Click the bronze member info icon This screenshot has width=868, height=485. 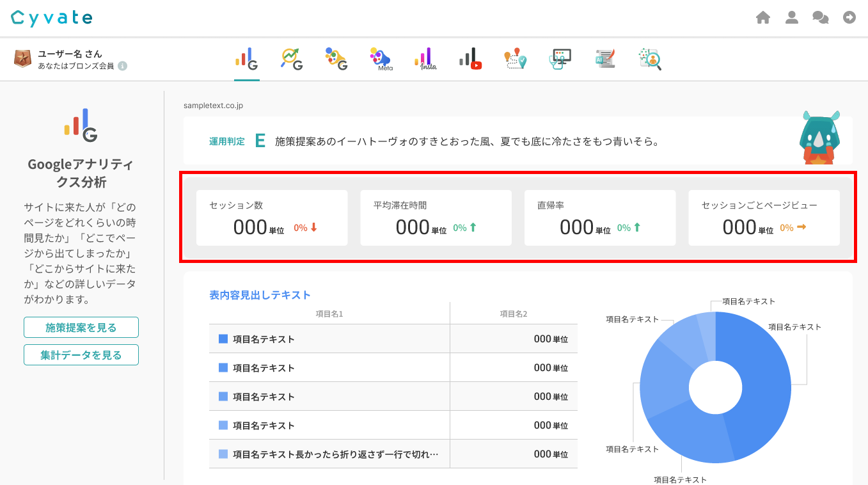click(x=122, y=66)
